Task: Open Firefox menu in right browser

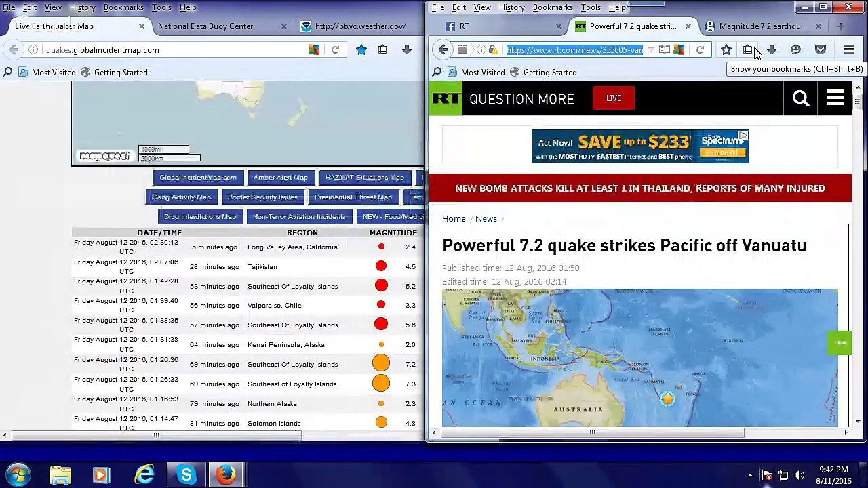Action: 849,49
